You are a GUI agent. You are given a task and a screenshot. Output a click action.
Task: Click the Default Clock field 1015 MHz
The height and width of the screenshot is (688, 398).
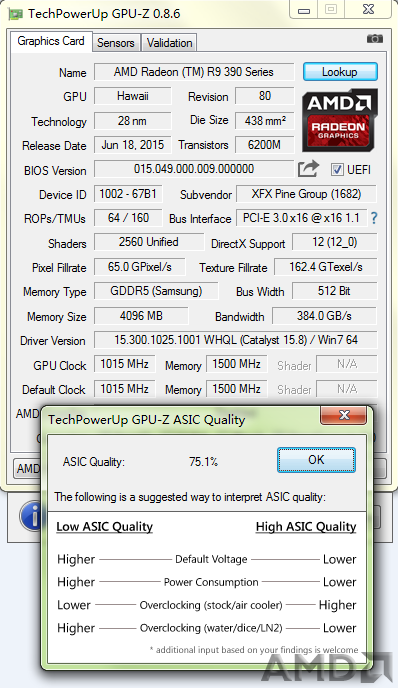[x=125, y=389]
